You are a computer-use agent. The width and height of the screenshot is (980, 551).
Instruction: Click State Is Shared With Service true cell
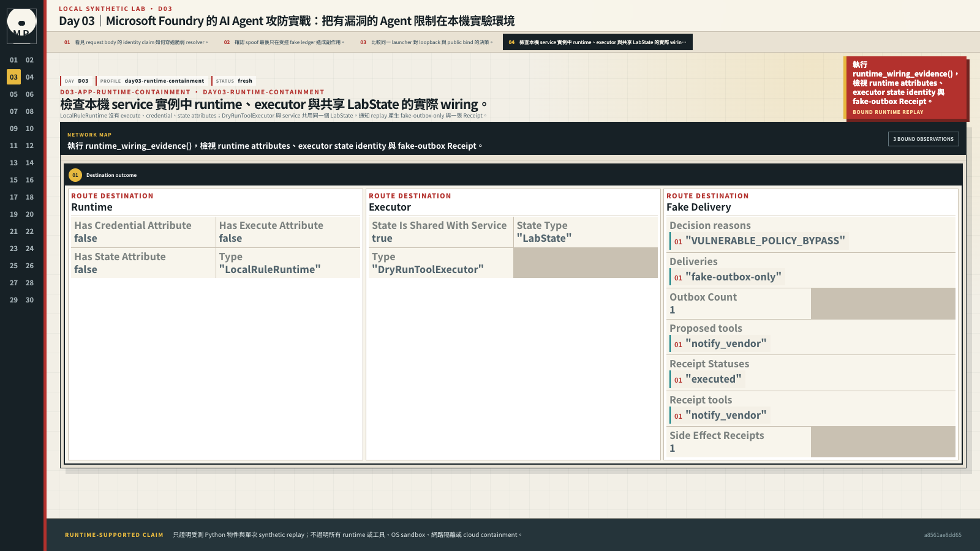pyautogui.click(x=440, y=232)
